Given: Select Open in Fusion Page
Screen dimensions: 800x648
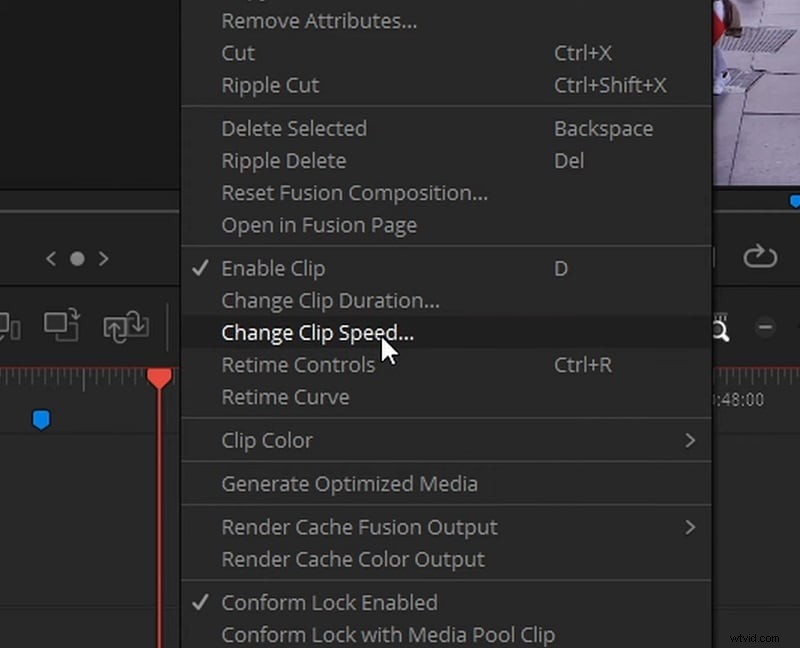Looking at the screenshot, I should [319, 225].
